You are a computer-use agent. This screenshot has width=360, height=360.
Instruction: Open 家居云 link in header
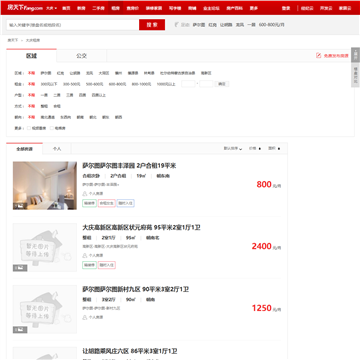[345, 8]
